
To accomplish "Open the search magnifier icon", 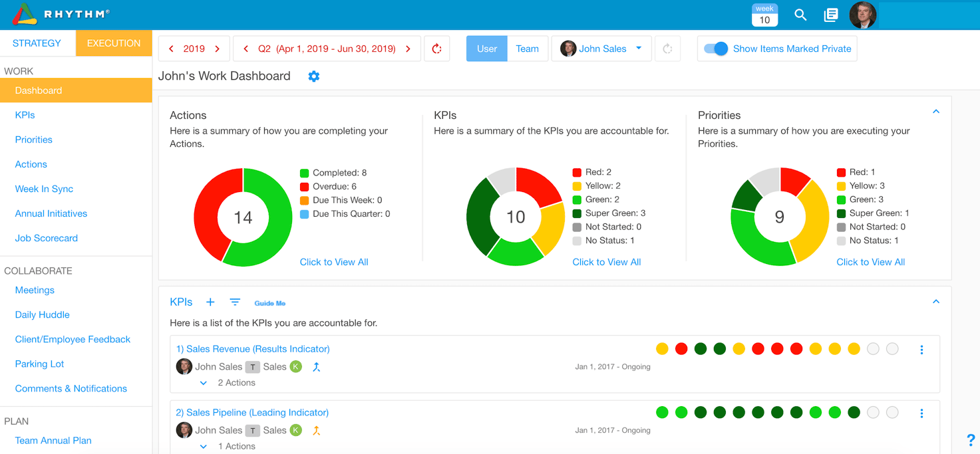I will [x=800, y=15].
